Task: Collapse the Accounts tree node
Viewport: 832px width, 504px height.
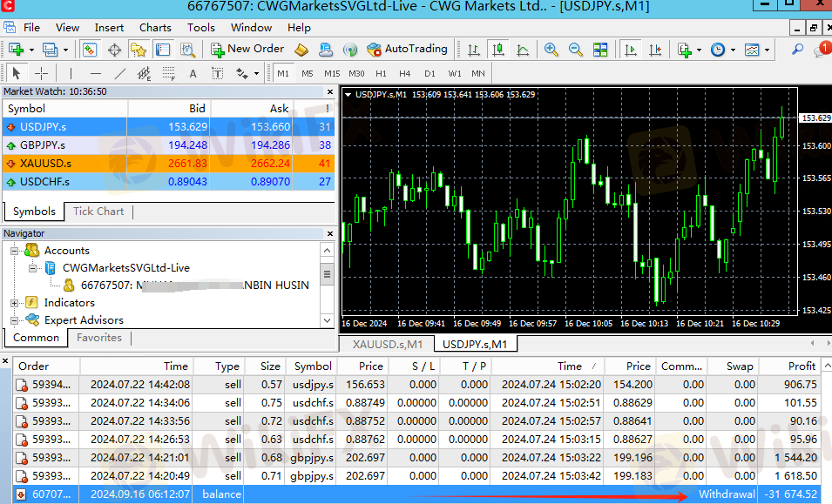Action: click(14, 251)
